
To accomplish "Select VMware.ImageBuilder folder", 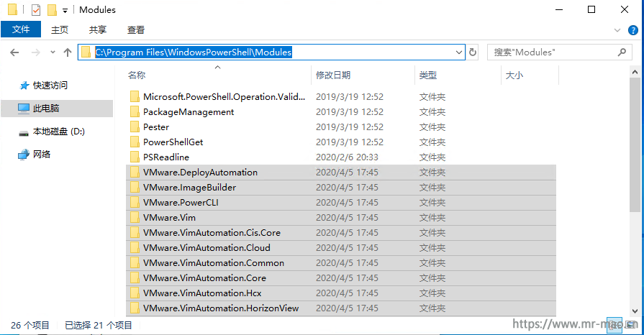I will coord(341,188).
